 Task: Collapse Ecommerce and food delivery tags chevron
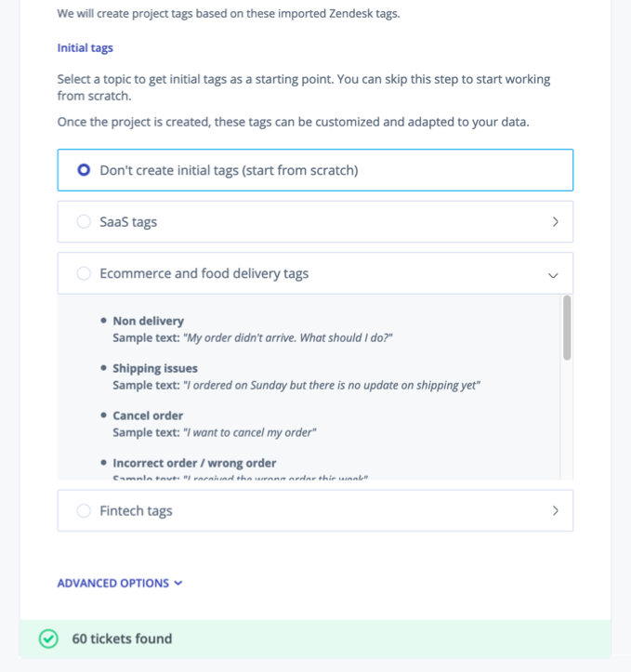[553, 275]
